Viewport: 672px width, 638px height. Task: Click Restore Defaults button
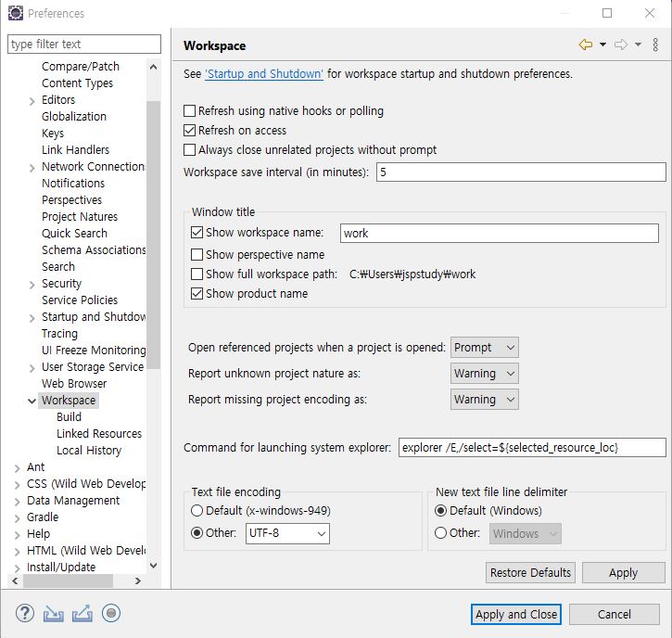(530, 573)
